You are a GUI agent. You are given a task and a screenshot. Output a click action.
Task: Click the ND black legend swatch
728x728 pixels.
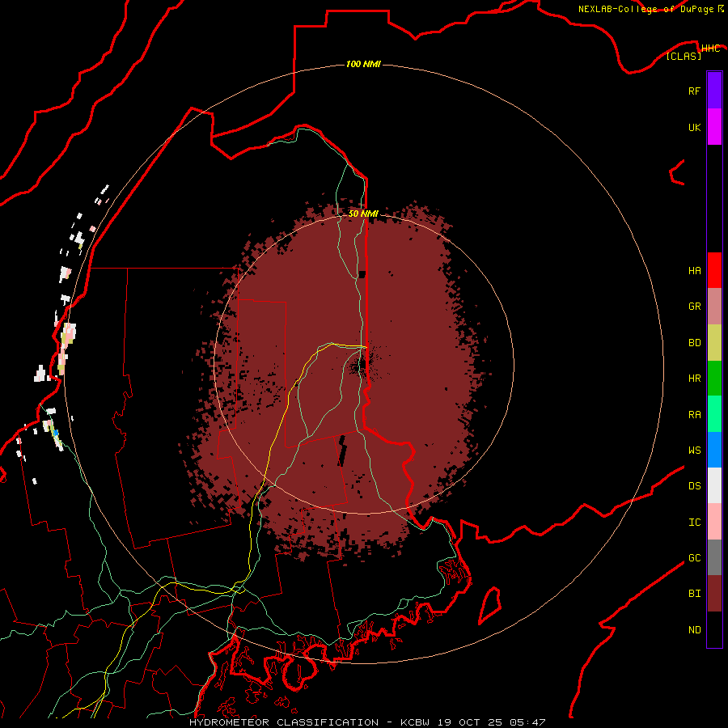pyautogui.click(x=714, y=629)
